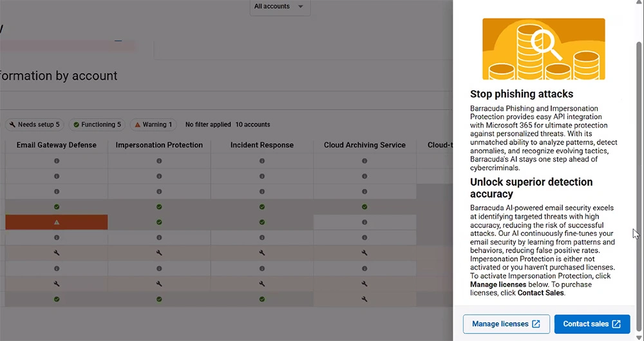Viewport: 644px width, 341px height.
Task: Filter by the Needs setup 5 chip
Action: click(x=35, y=124)
